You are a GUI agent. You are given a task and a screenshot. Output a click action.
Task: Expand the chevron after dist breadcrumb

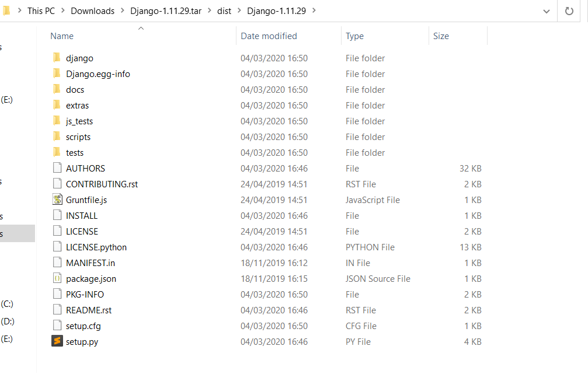(x=239, y=11)
